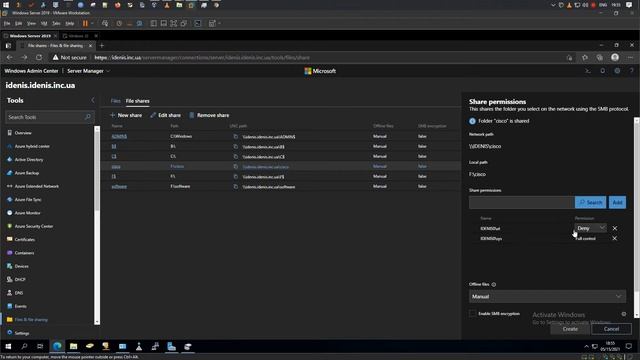640x360 pixels.
Task: Open the Events tool
Action: [20, 306]
